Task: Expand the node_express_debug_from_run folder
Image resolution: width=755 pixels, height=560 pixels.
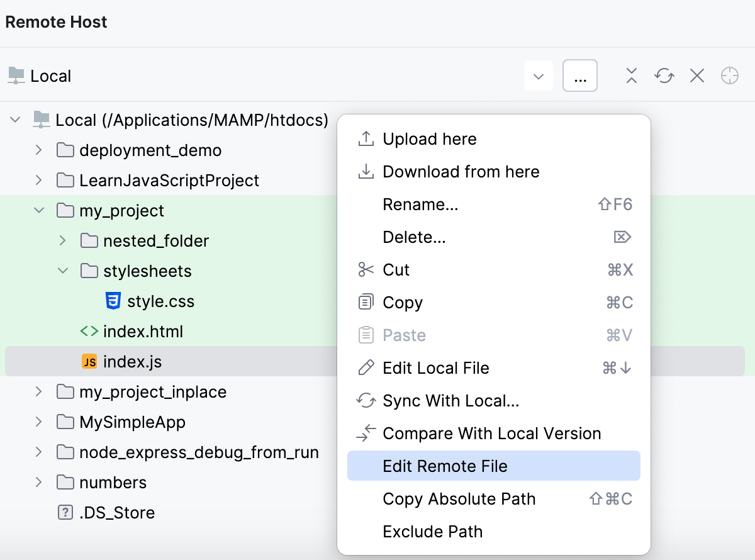Action: [38, 452]
